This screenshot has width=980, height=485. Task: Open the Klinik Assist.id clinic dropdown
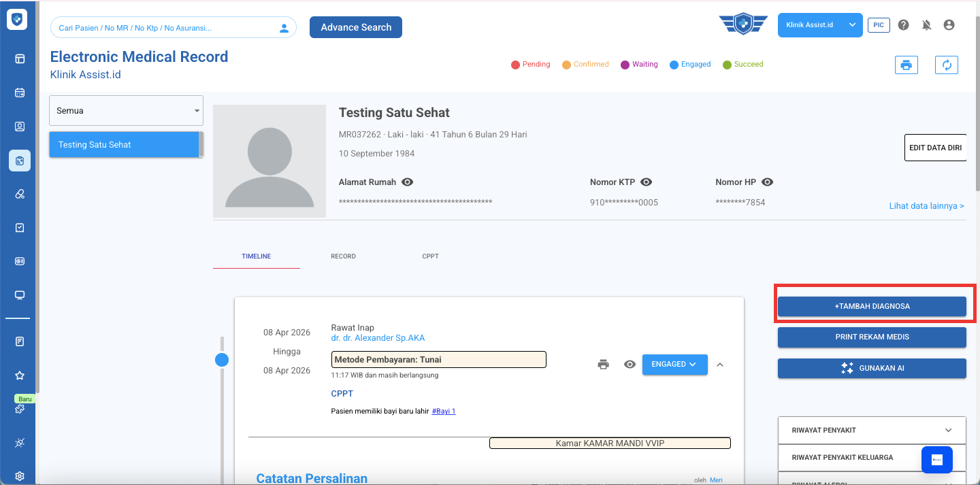click(x=819, y=25)
